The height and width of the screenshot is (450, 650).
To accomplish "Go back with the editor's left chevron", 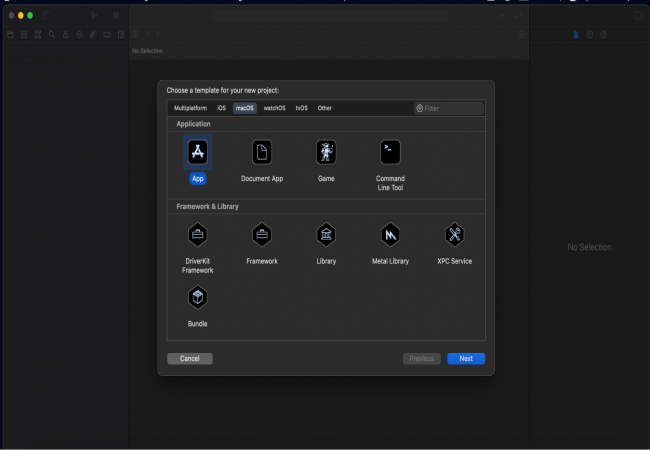I will pos(148,35).
